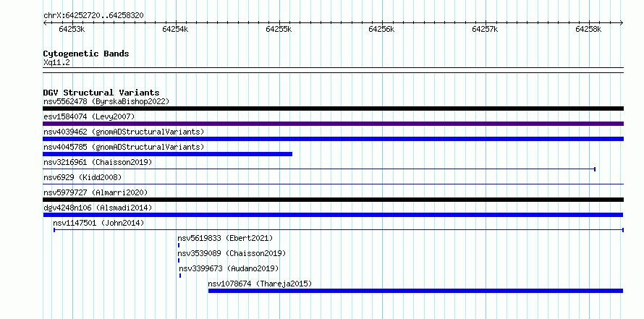
Task: Click the 64255k ruler label
Action: coord(279,29)
